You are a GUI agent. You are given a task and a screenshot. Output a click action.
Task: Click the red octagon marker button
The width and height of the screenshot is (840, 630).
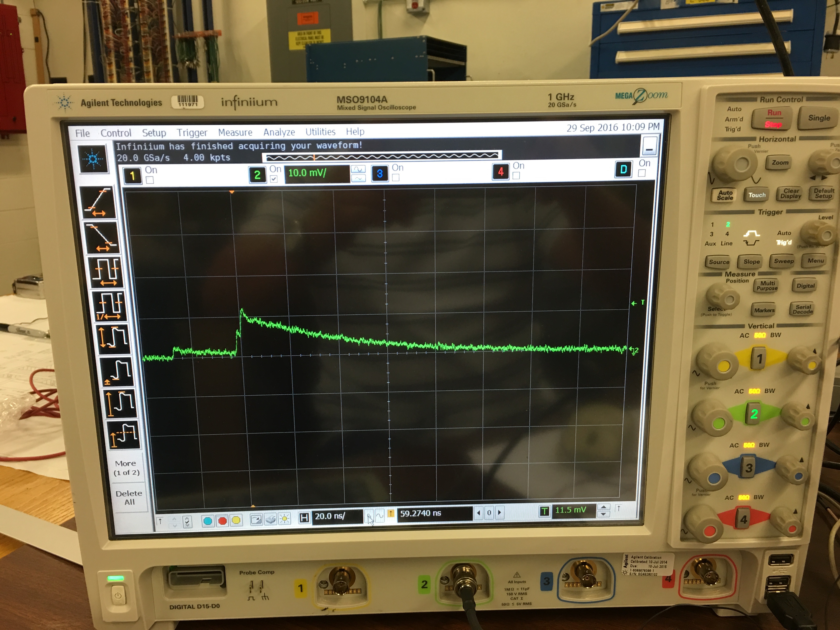pos(222,520)
